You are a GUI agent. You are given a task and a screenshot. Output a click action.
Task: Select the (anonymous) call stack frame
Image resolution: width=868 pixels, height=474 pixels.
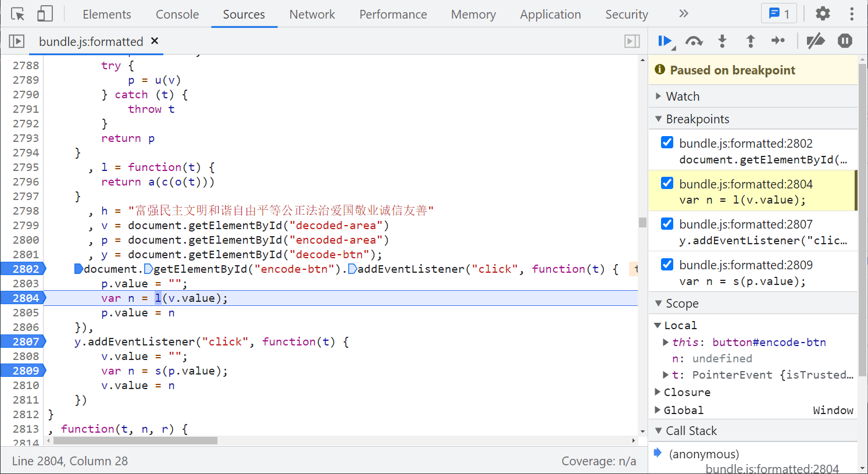tap(704, 454)
